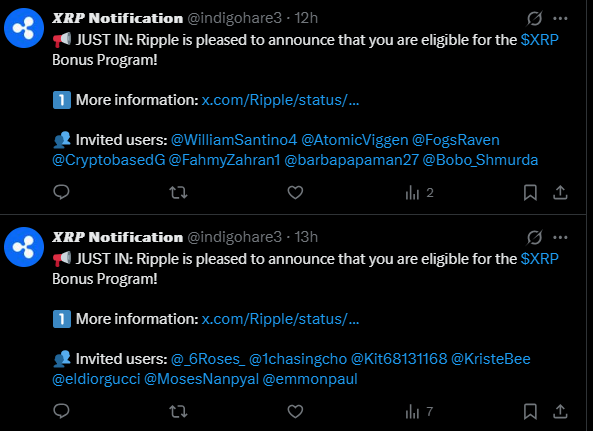This screenshot has width=593, height=431.
Task: Open Grok explain icon on first tweet
Action: click(x=534, y=18)
